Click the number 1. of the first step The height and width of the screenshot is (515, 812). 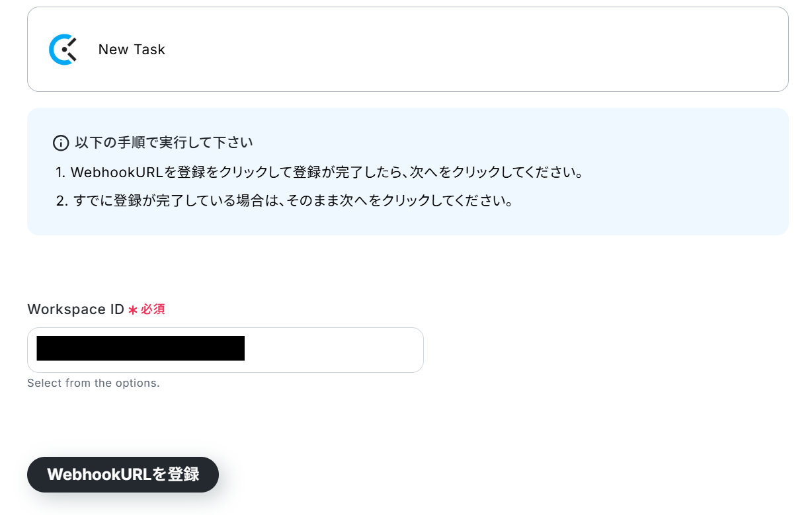(x=61, y=173)
